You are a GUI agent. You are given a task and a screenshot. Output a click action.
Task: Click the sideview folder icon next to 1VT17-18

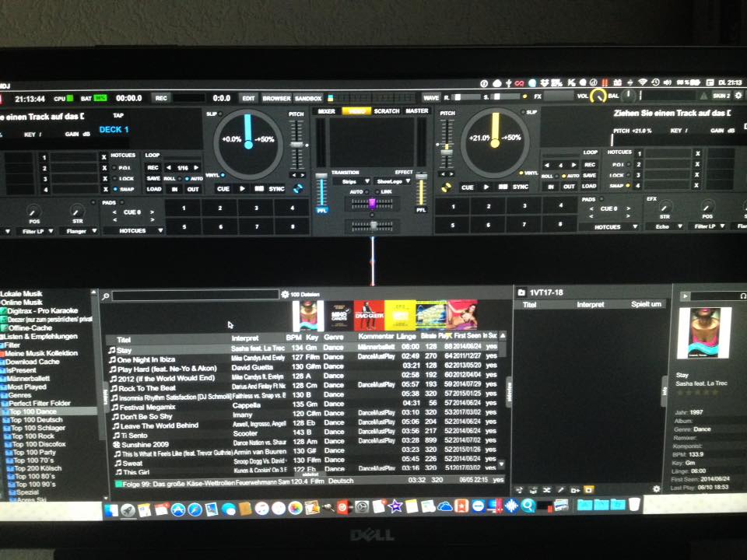click(521, 292)
